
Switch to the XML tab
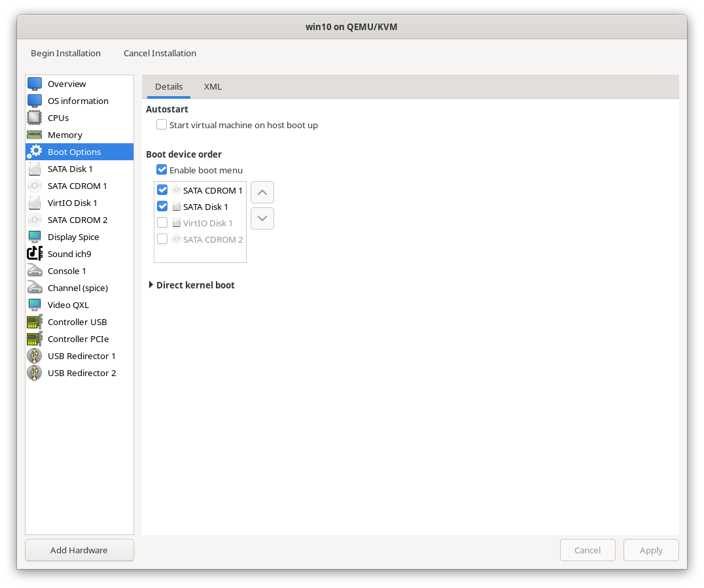213,86
